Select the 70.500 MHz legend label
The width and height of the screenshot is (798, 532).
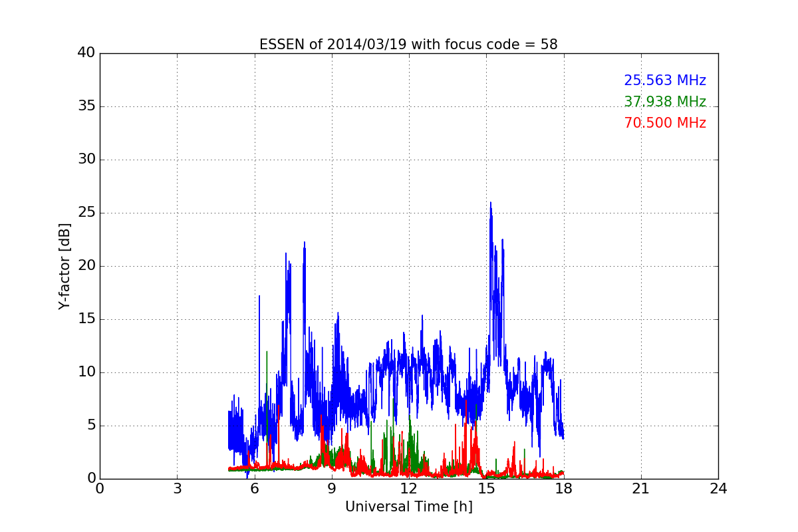point(665,123)
